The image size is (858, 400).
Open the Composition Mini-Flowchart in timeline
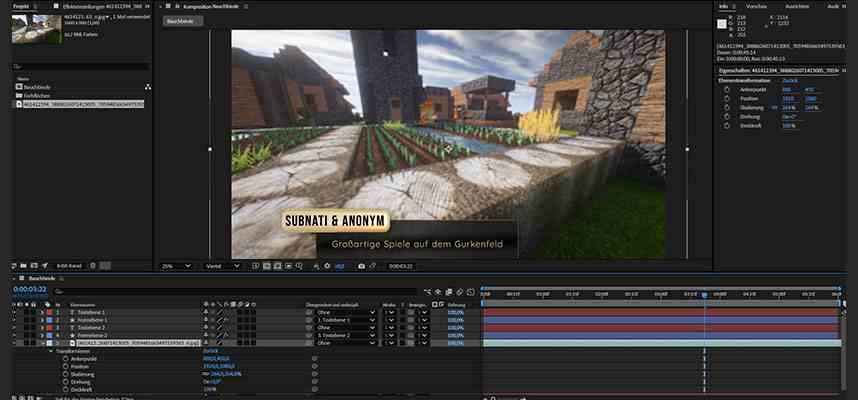click(x=427, y=292)
